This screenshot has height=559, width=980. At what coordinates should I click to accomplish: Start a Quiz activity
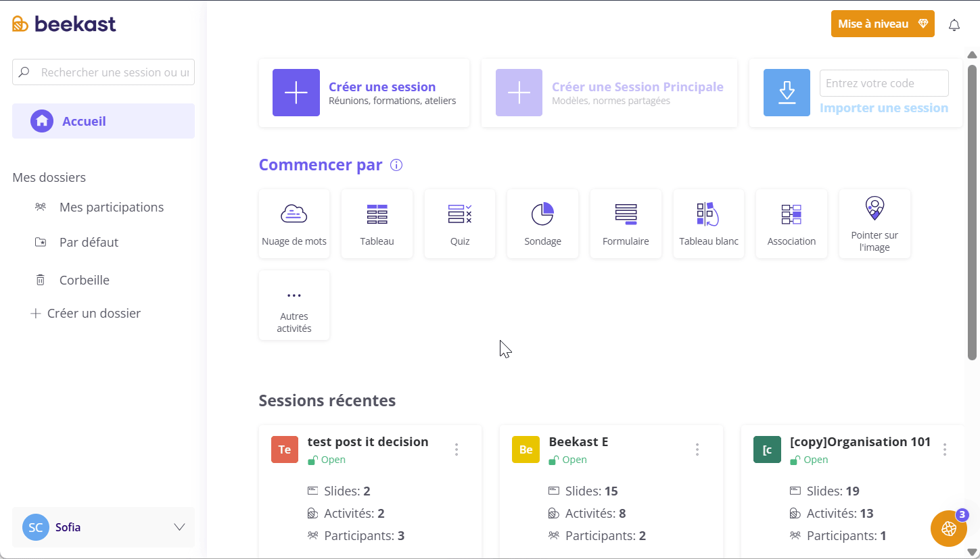(460, 224)
